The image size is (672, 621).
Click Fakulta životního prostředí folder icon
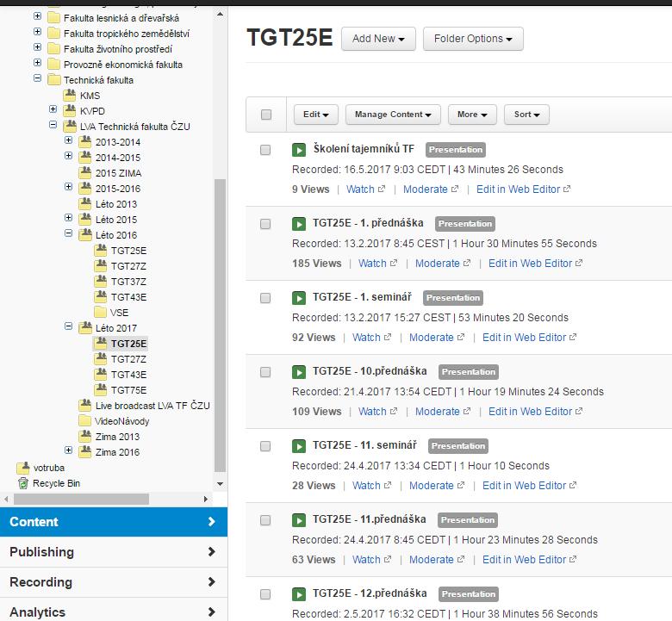tap(53, 49)
